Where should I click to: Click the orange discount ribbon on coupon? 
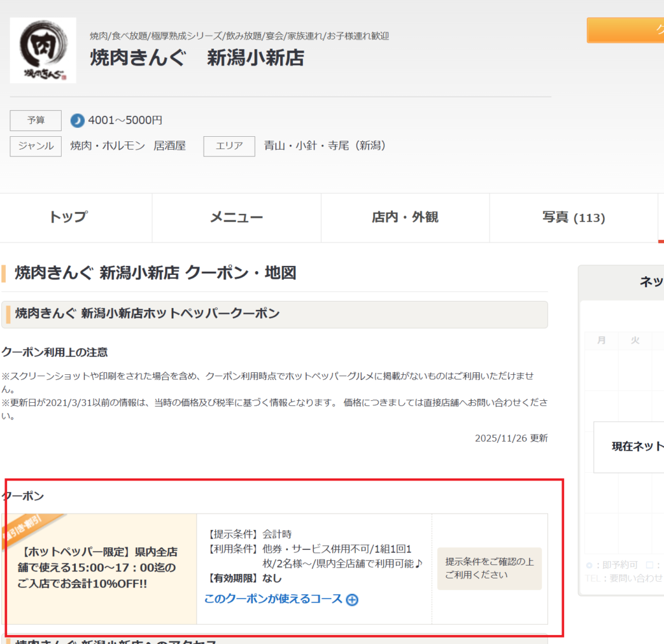32,529
